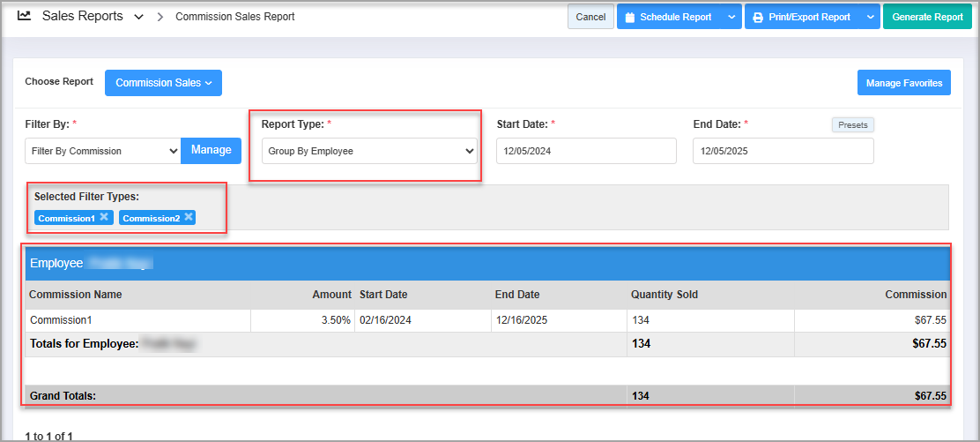The height and width of the screenshot is (442, 980).
Task: Open the Group By Employee report type dropdown
Action: [x=369, y=151]
